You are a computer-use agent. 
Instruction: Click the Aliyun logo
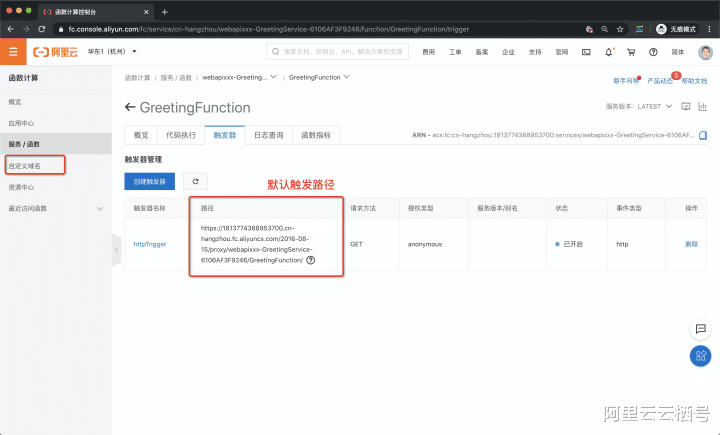pyautogui.click(x=56, y=52)
